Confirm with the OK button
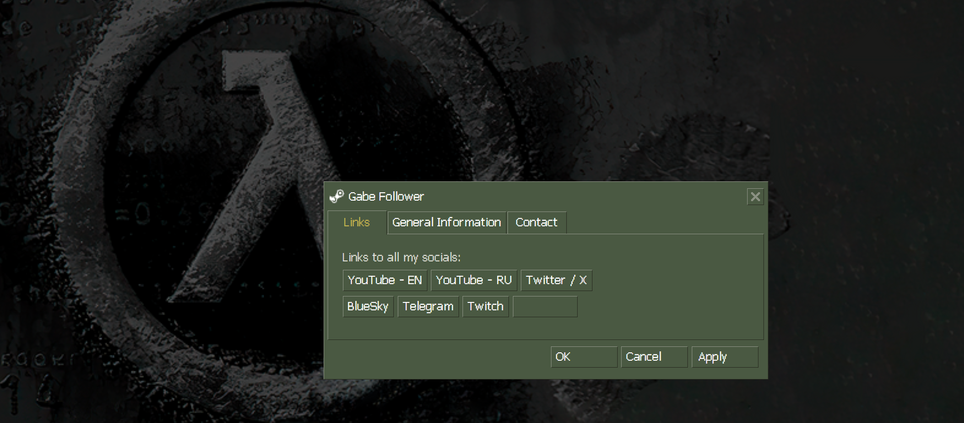Image resolution: width=964 pixels, height=423 pixels. tap(583, 357)
